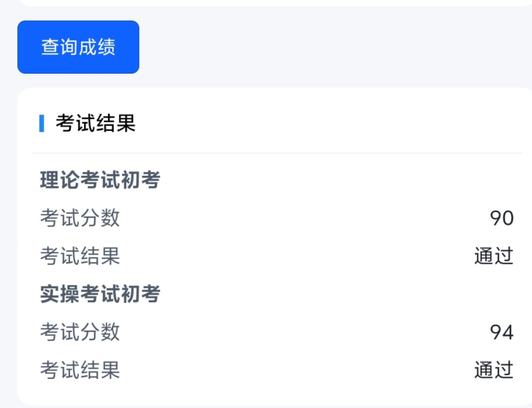Click the 理论考试初考 heading
The image size is (532, 408).
pos(100,180)
